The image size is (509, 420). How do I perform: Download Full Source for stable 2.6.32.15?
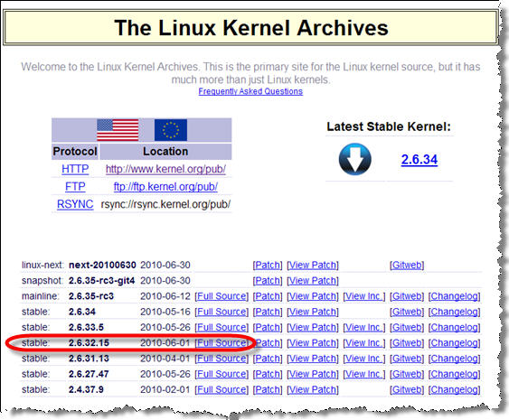pos(222,343)
